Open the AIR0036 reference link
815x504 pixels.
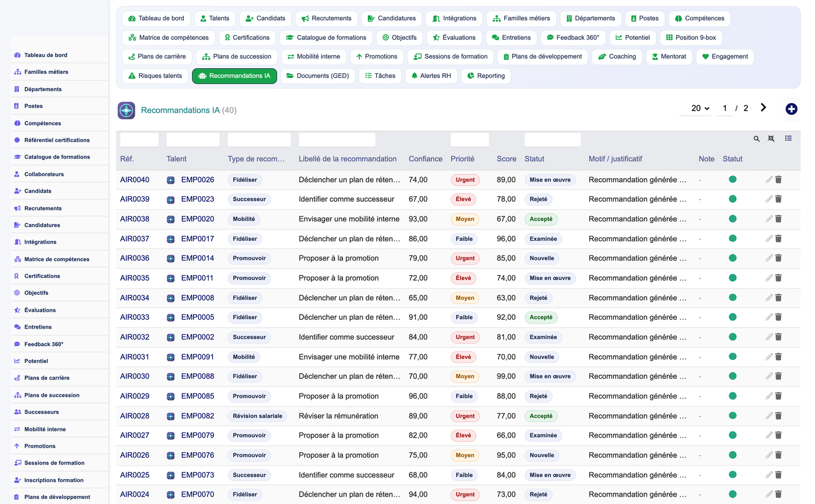coord(135,258)
